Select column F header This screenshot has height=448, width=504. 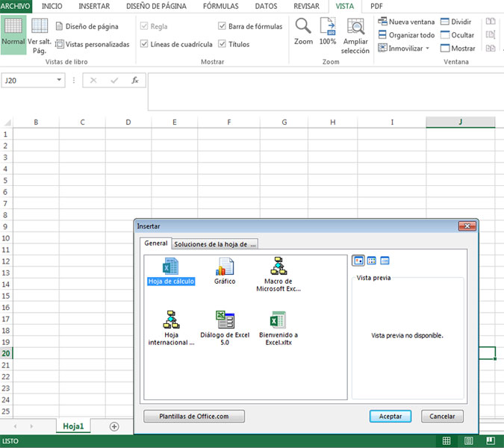(x=229, y=122)
